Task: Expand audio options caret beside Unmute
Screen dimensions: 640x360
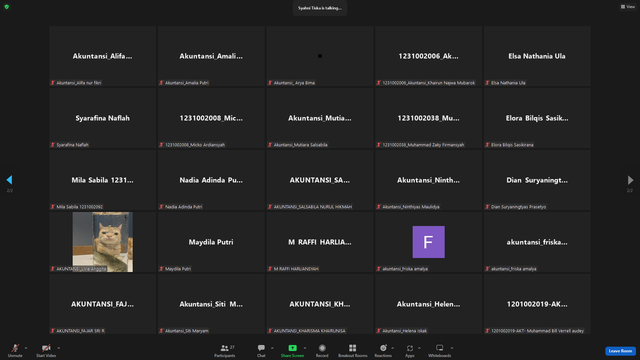Action: pyautogui.click(x=26, y=348)
